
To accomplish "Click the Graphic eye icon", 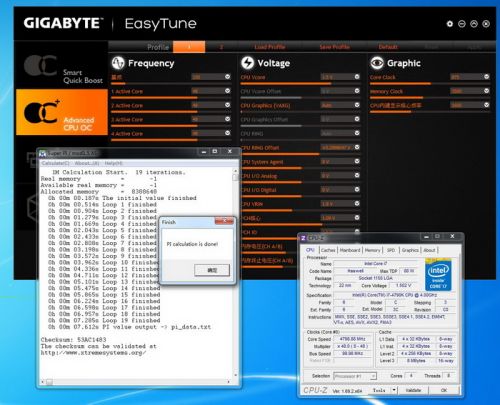I will (377, 63).
